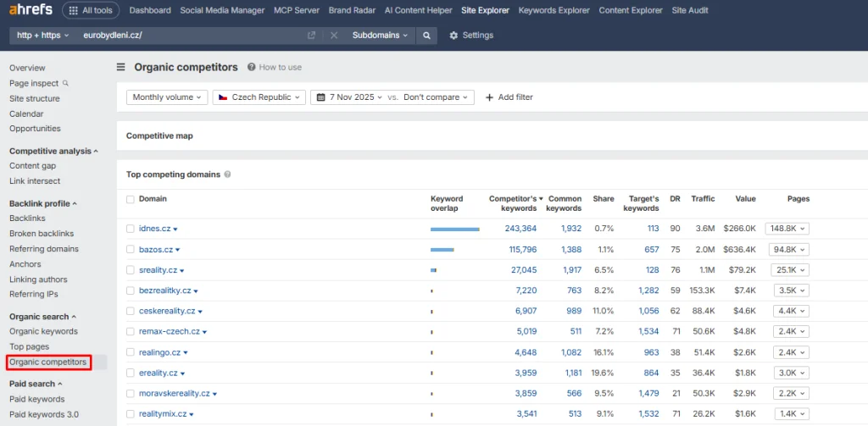Tick the select-all checkbox in the Domain header
Image resolution: width=868 pixels, height=426 pixels.
click(130, 199)
